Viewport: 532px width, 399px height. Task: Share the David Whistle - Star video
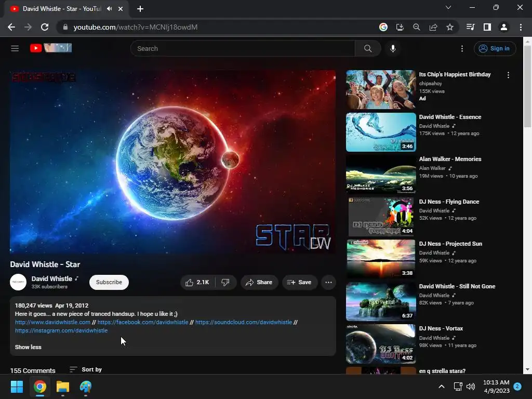[259, 282]
